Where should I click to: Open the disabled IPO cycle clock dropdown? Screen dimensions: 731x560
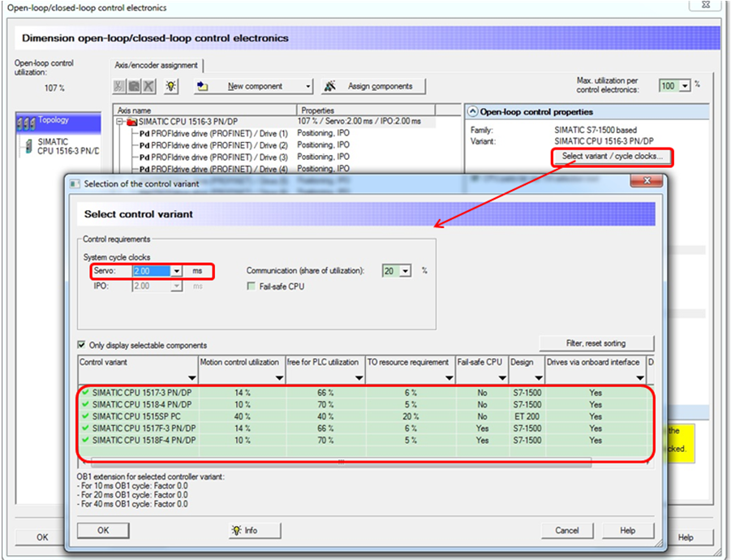click(176, 286)
